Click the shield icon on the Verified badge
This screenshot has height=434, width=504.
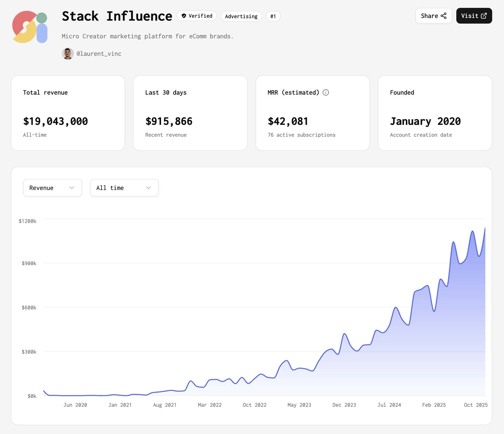(184, 16)
